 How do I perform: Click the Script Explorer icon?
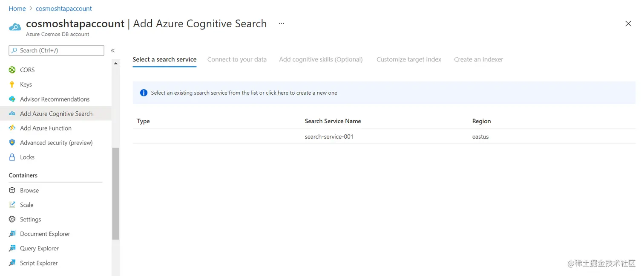tap(12, 263)
